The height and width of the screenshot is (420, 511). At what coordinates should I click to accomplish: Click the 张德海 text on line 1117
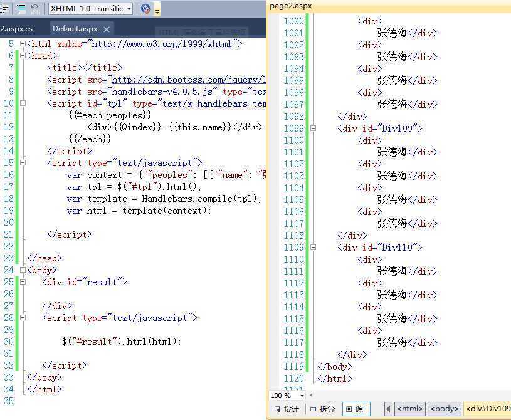(392, 342)
